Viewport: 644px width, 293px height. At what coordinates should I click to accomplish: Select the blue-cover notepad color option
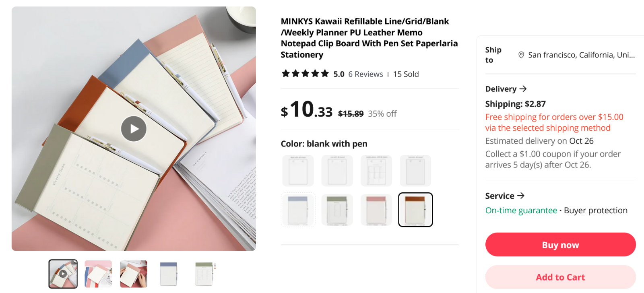click(x=298, y=210)
